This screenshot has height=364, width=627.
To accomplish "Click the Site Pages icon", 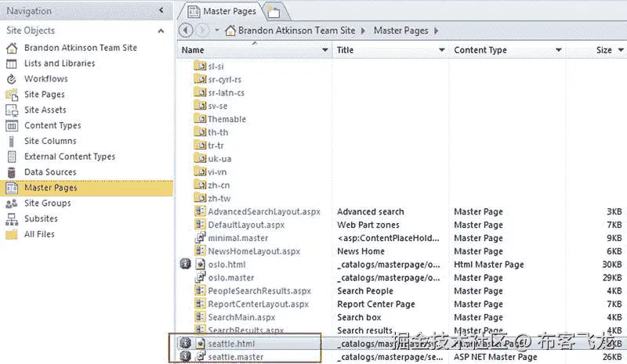I will 12,95.
